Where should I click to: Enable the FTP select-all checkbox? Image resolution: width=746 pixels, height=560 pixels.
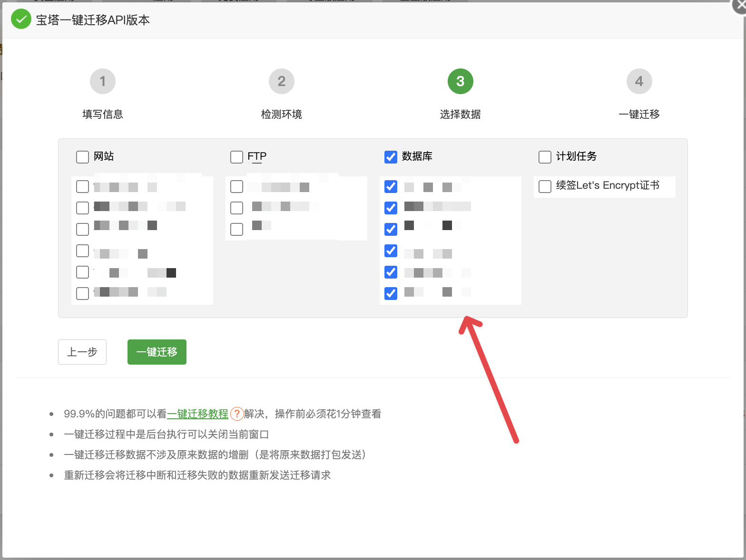coord(236,157)
